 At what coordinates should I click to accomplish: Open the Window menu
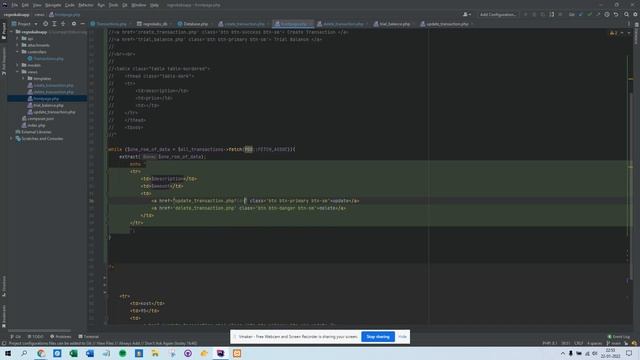point(139,5)
